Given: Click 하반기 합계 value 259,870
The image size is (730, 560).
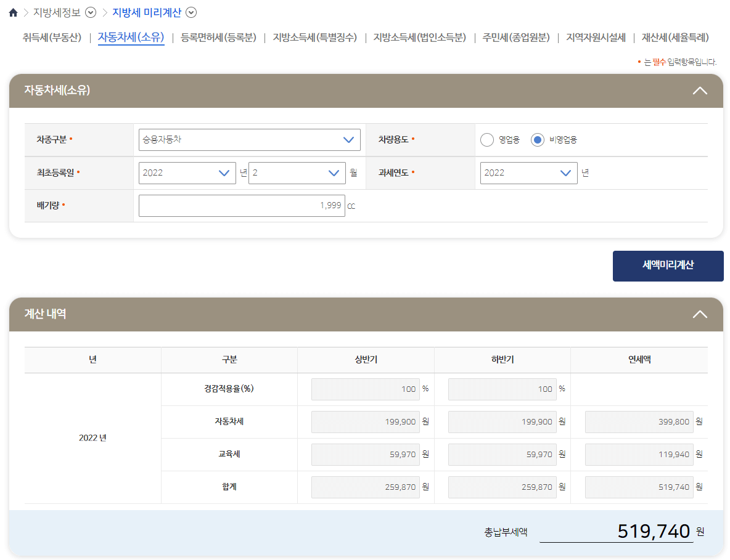Looking at the screenshot, I should (502, 487).
